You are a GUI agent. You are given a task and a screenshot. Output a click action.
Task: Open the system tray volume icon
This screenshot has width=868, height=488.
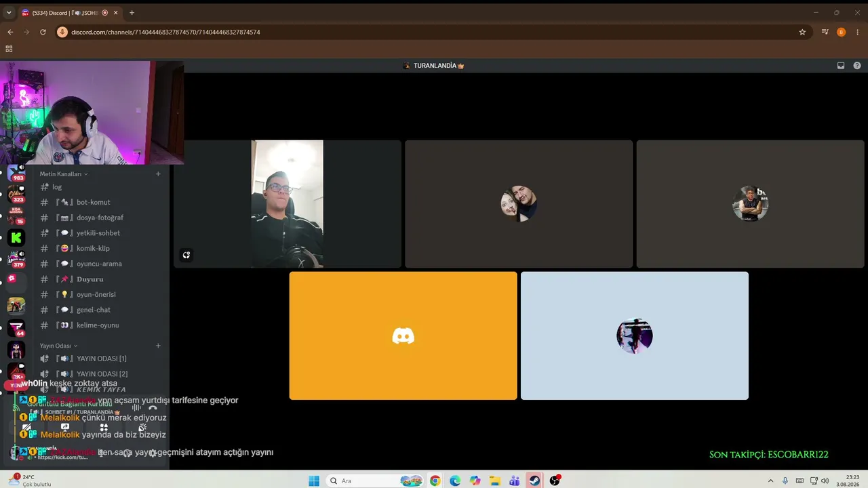tap(825, 481)
